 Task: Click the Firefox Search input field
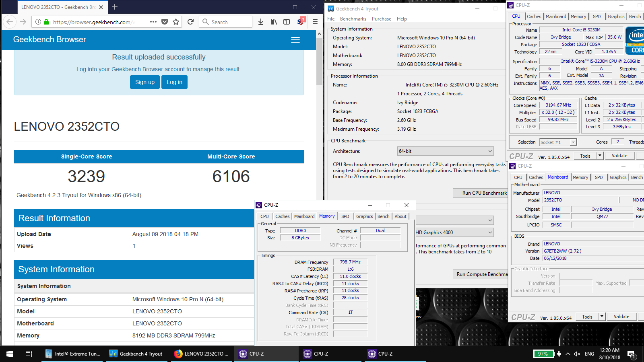coord(226,22)
